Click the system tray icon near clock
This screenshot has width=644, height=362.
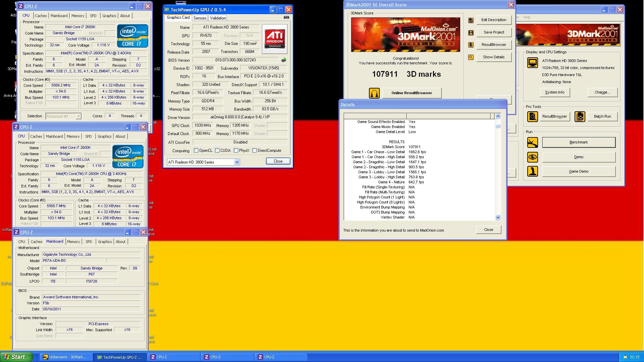point(625,357)
